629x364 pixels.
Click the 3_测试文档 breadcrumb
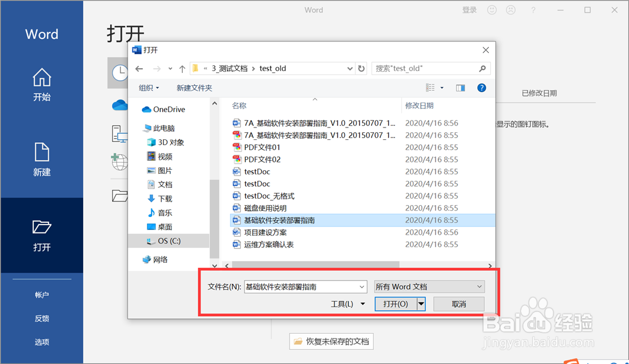point(230,69)
